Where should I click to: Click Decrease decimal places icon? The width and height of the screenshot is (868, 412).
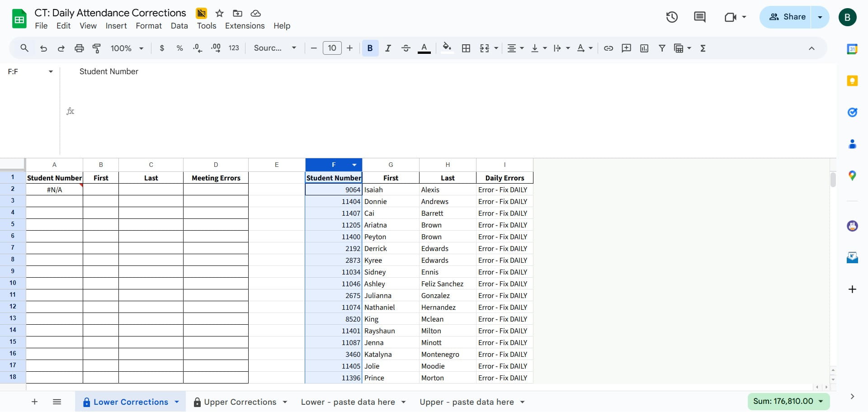[x=198, y=48]
